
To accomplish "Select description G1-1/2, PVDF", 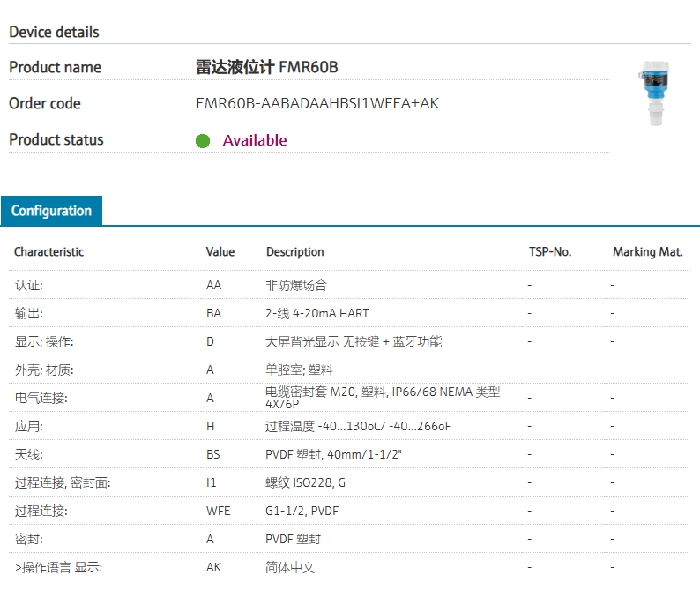I will point(302,511).
